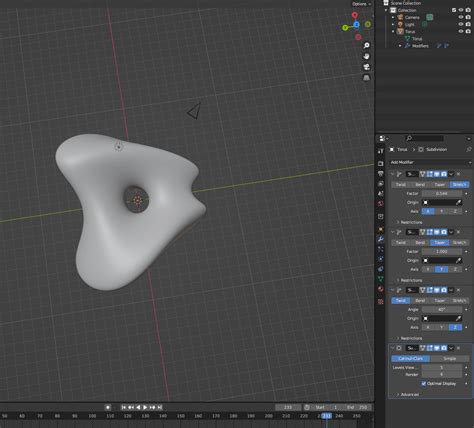Click the Stretch Factor 0.544 slider field
Viewport: 474px width, 428px height.
[x=442, y=194]
